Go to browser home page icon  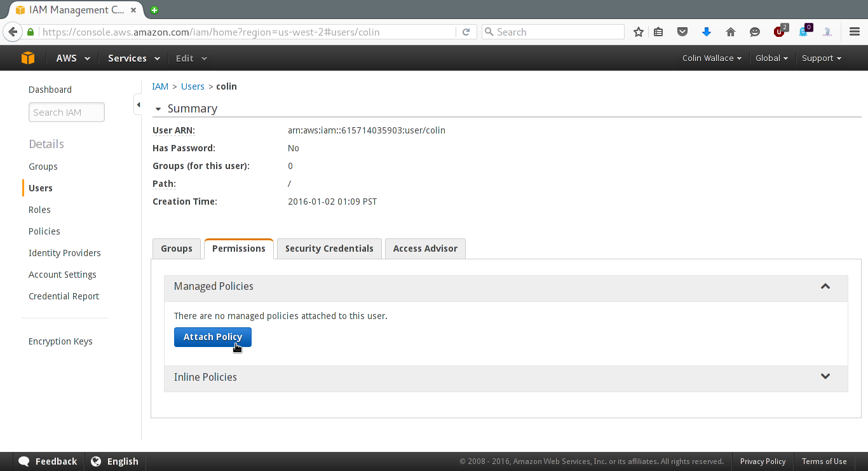click(x=731, y=32)
